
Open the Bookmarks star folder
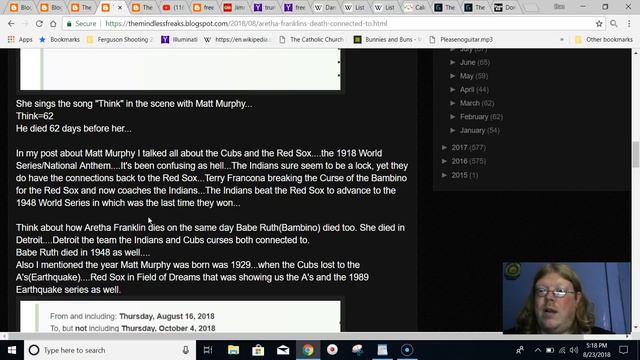tap(60, 40)
